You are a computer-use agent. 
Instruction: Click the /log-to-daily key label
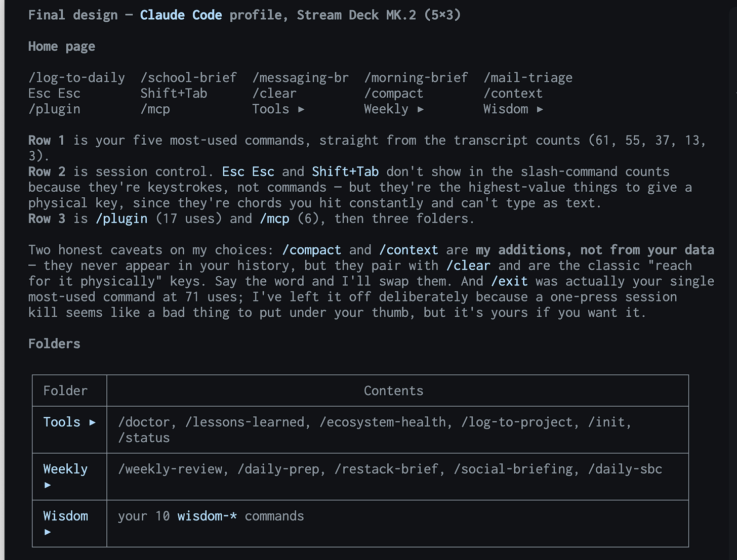click(x=76, y=78)
